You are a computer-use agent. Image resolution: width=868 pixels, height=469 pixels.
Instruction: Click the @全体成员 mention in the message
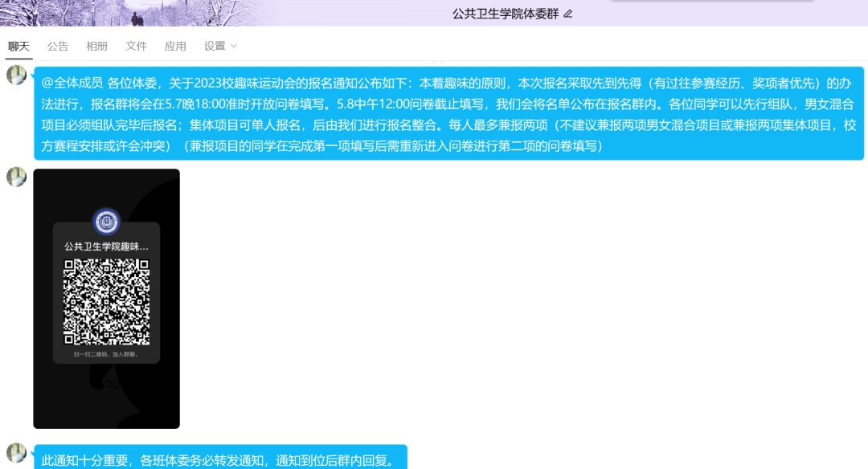(x=72, y=83)
